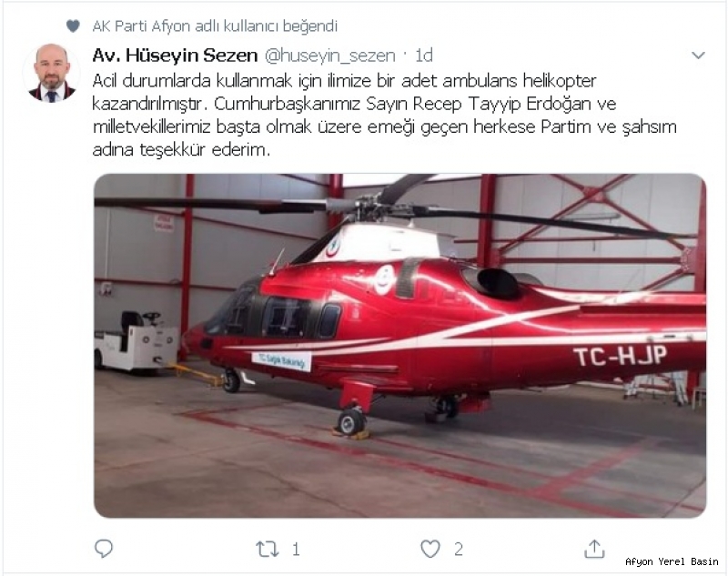Click the reply speech bubble icon

[x=104, y=549]
